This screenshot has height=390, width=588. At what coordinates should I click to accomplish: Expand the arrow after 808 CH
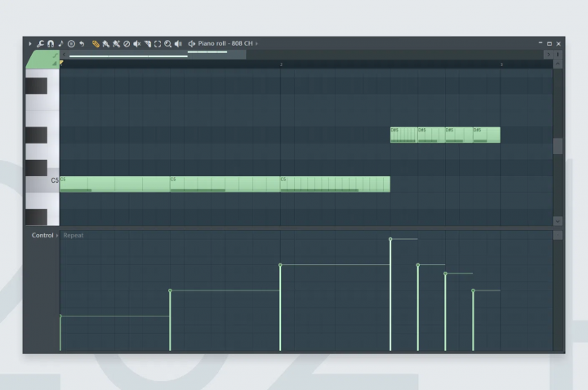point(256,44)
